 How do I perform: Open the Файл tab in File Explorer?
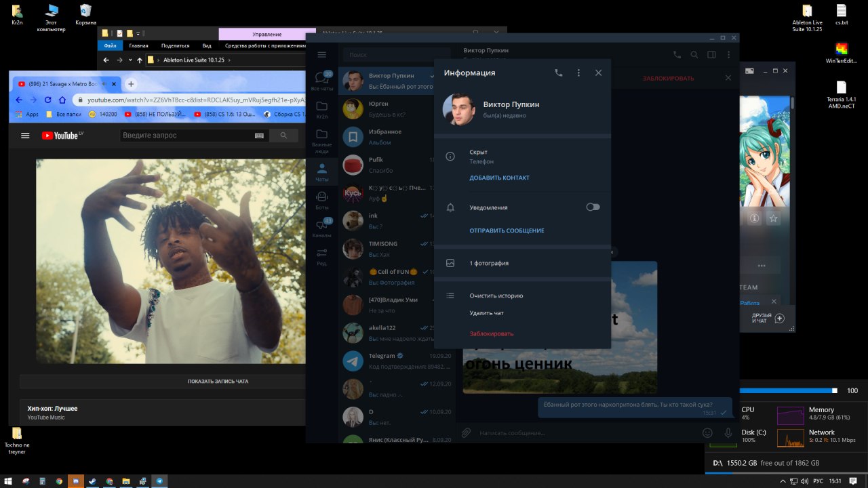tap(110, 45)
